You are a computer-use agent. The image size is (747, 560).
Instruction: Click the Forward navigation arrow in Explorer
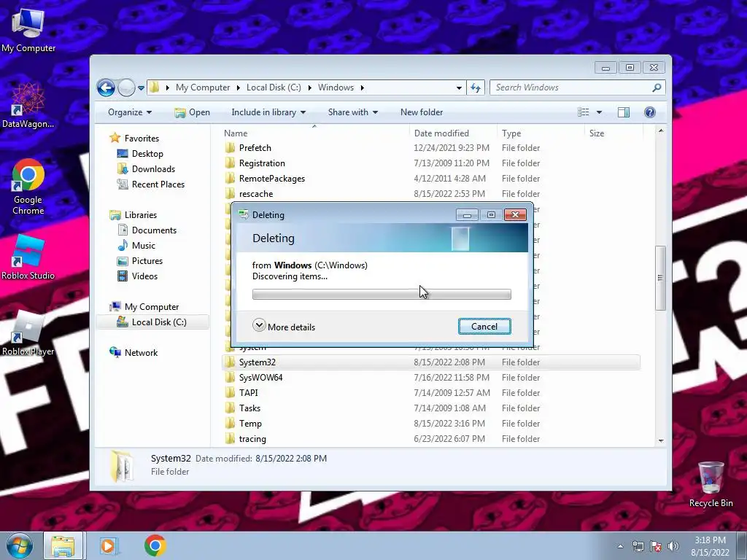(x=126, y=87)
